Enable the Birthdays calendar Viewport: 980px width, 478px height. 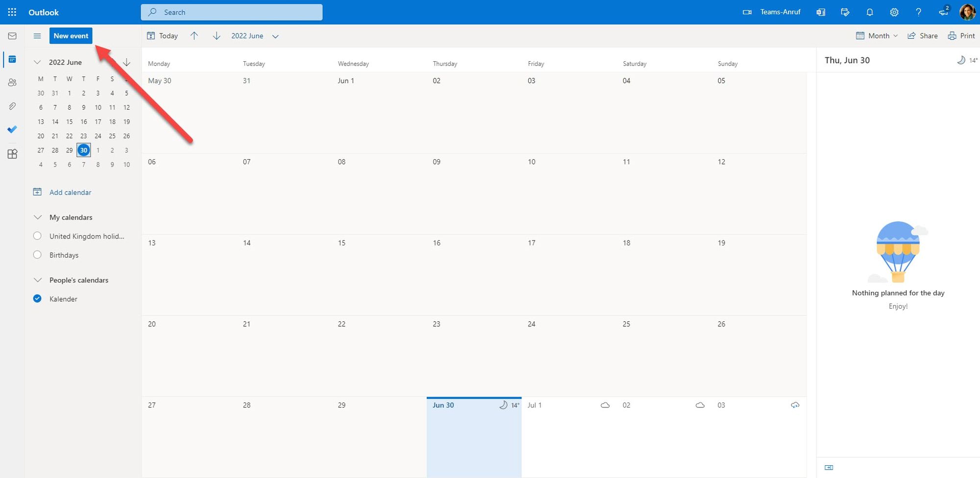(x=37, y=255)
